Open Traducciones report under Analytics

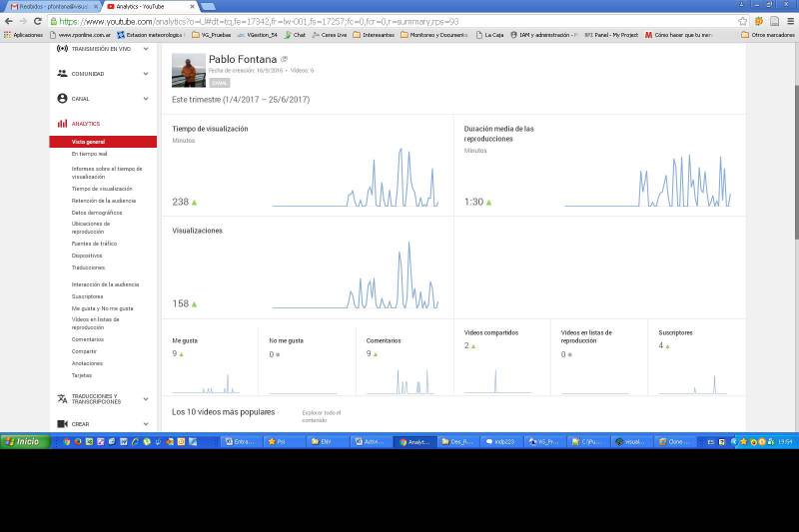pyautogui.click(x=88, y=267)
